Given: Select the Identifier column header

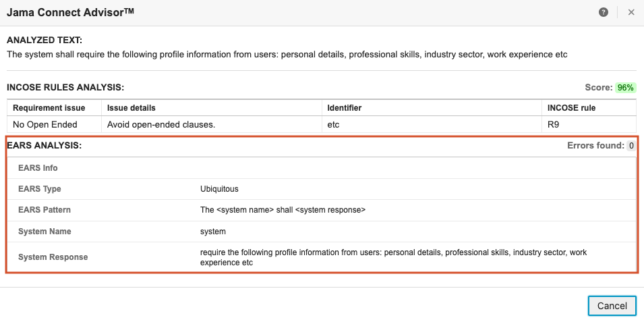Looking at the screenshot, I should (x=345, y=108).
